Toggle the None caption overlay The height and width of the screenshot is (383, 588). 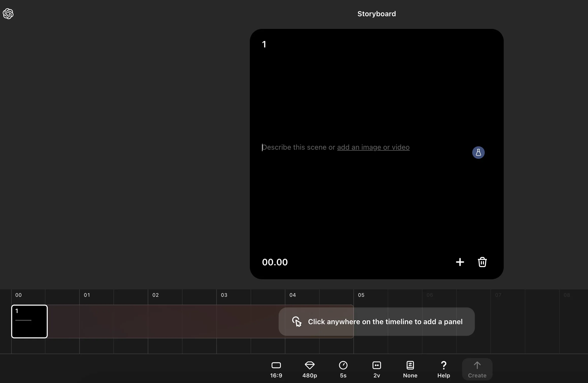(x=410, y=369)
